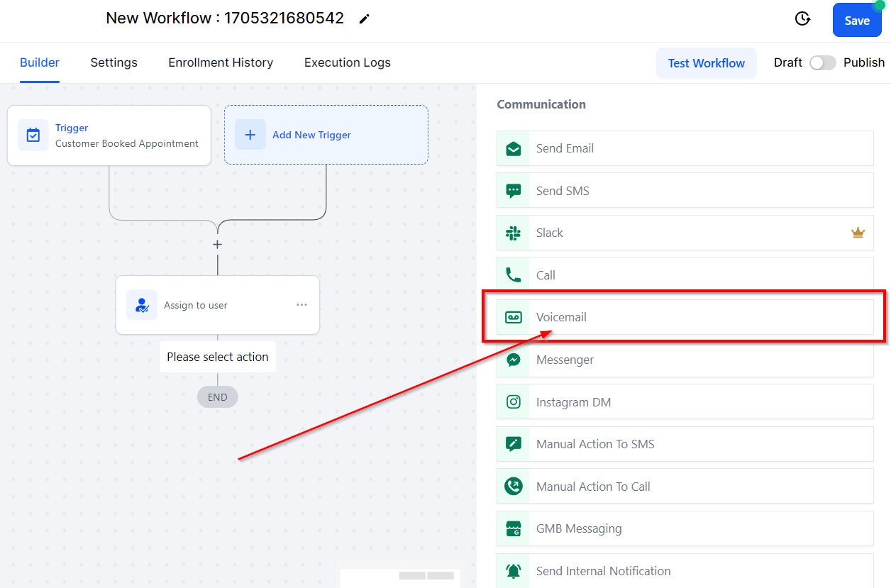Click the Manual Action To SMS icon
Image resolution: width=891 pixels, height=588 pixels.
point(514,444)
